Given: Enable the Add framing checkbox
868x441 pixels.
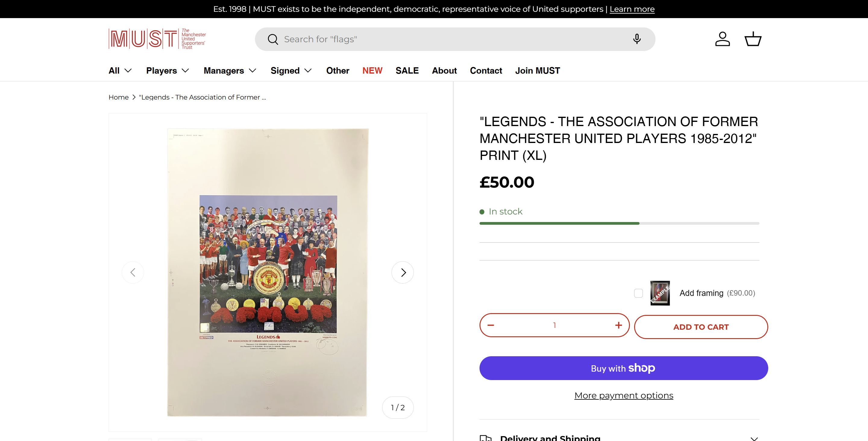Looking at the screenshot, I should pos(638,293).
